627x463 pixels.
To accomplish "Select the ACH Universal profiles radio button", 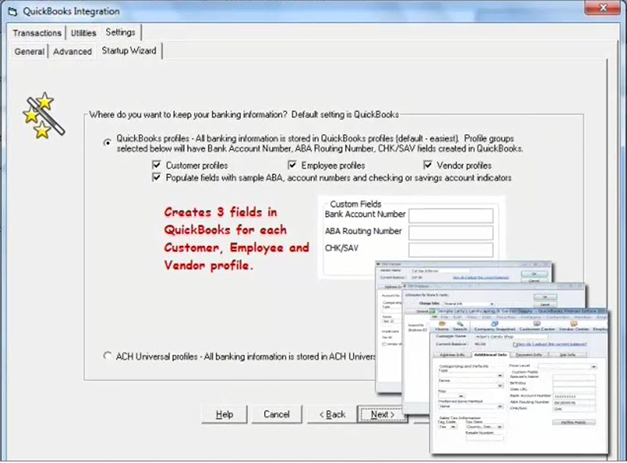I will (x=107, y=355).
